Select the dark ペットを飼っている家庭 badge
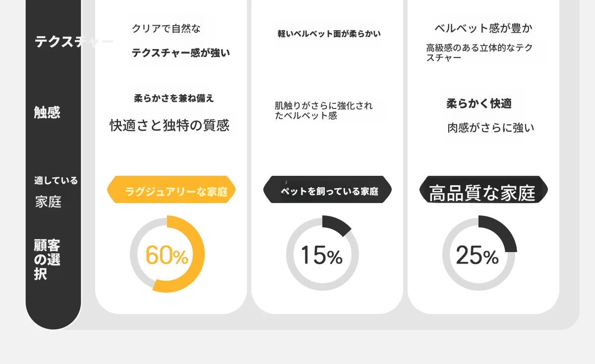The height and width of the screenshot is (364, 595). click(327, 190)
